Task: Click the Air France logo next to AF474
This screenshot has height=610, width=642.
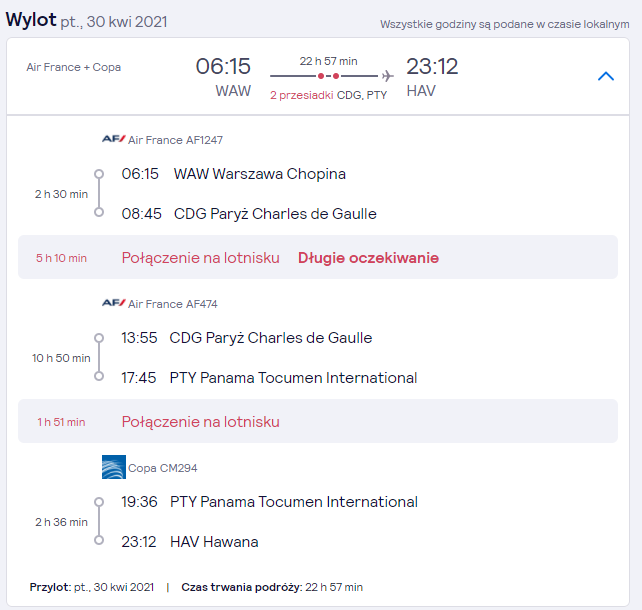Action: pyautogui.click(x=113, y=303)
